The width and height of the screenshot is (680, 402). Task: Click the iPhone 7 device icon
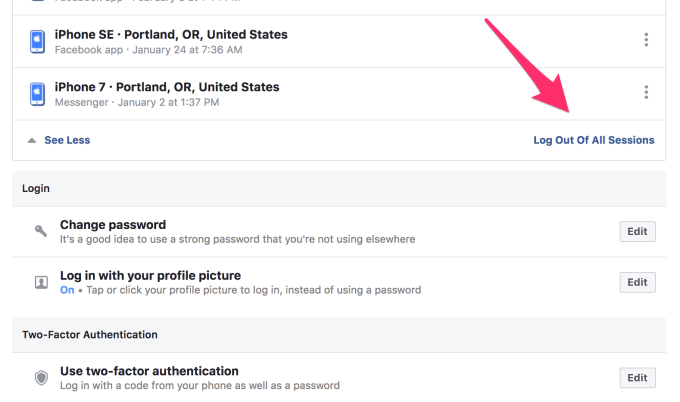37,93
